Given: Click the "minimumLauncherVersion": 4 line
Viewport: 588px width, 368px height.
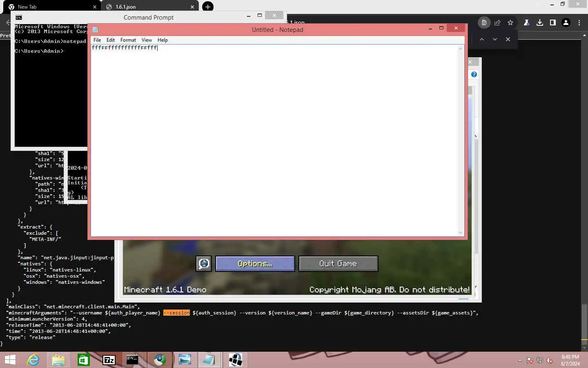Looking at the screenshot, I should (x=47, y=319).
